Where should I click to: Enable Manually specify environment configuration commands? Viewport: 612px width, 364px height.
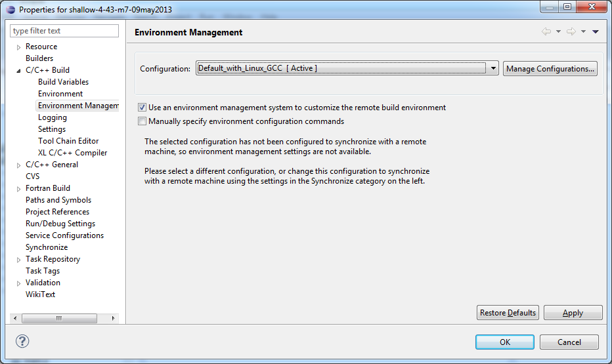coord(142,121)
